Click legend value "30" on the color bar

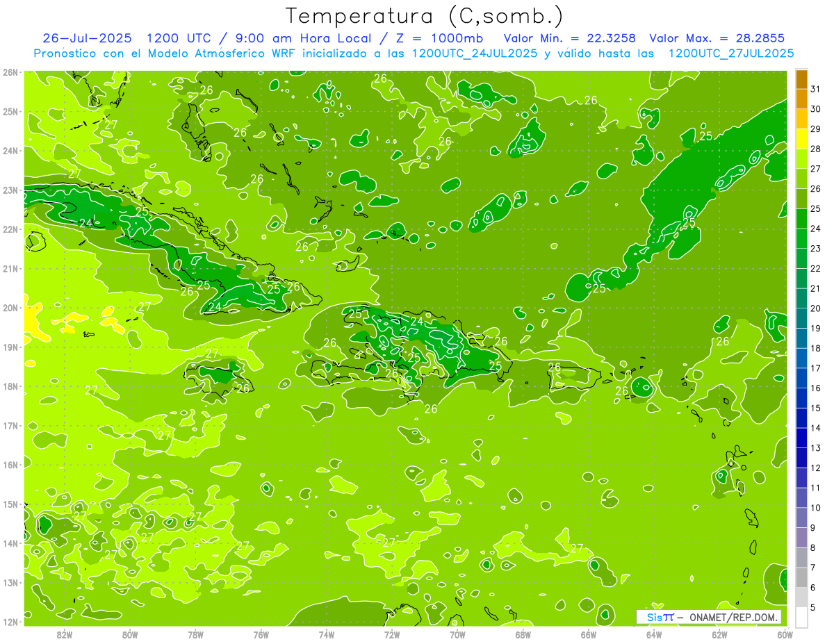click(x=816, y=109)
